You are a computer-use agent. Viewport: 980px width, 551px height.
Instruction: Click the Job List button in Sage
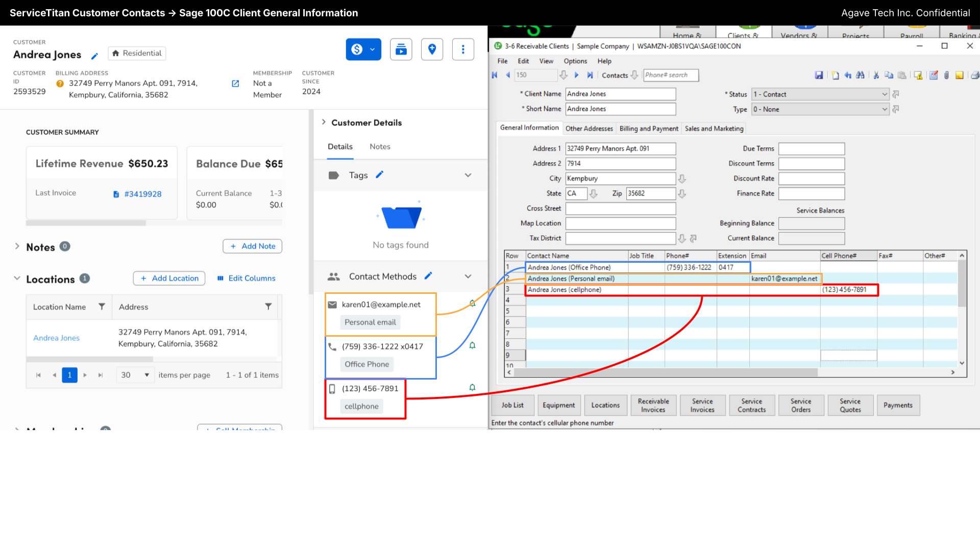coord(512,405)
